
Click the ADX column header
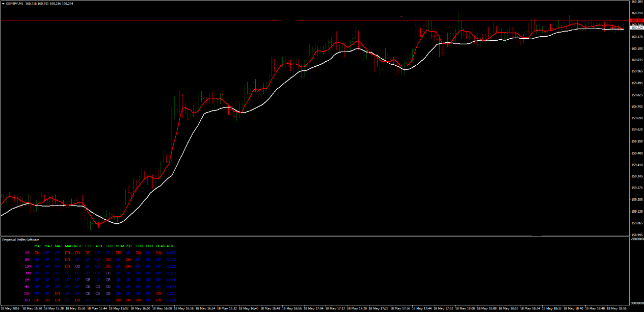98,246
